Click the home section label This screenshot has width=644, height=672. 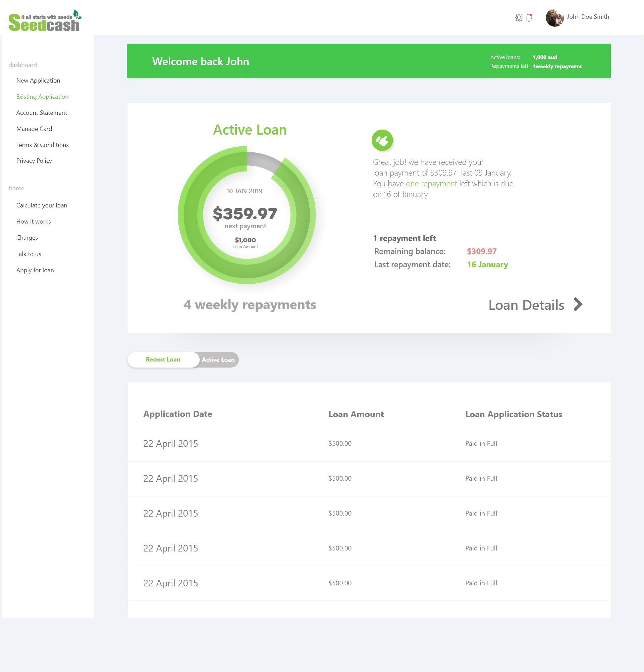(x=16, y=188)
